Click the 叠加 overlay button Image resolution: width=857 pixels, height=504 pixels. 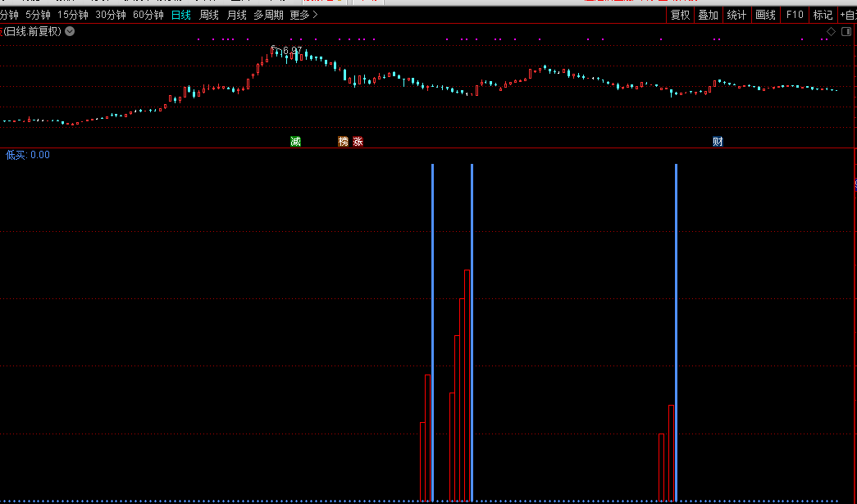click(708, 15)
